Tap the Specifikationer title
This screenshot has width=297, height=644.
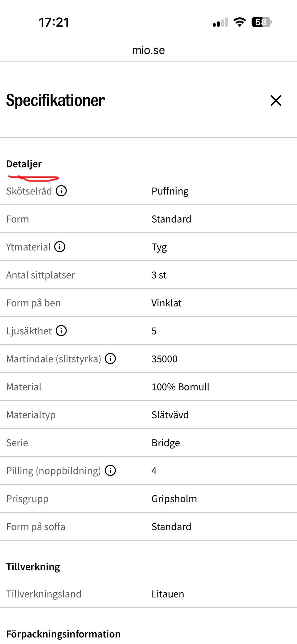(56, 101)
